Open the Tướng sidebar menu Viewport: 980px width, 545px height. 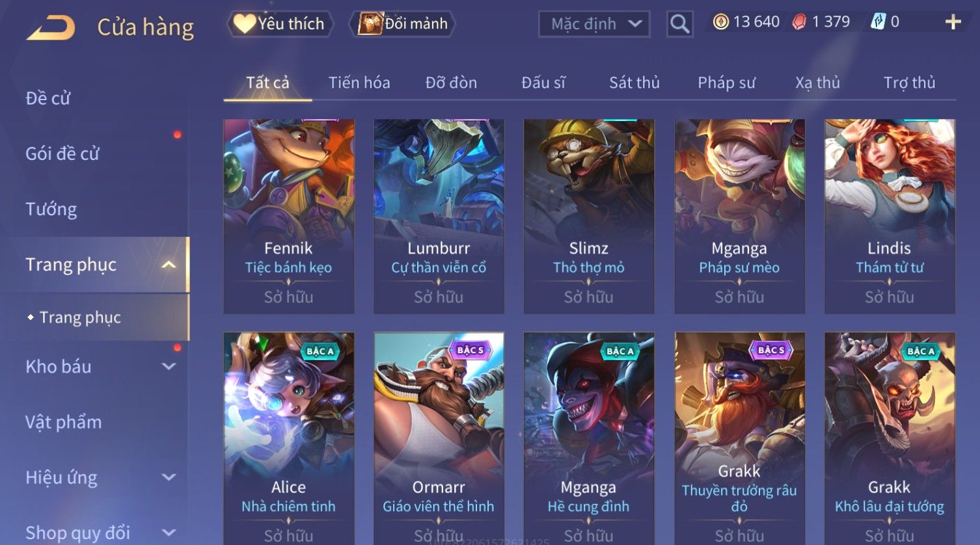click(51, 209)
